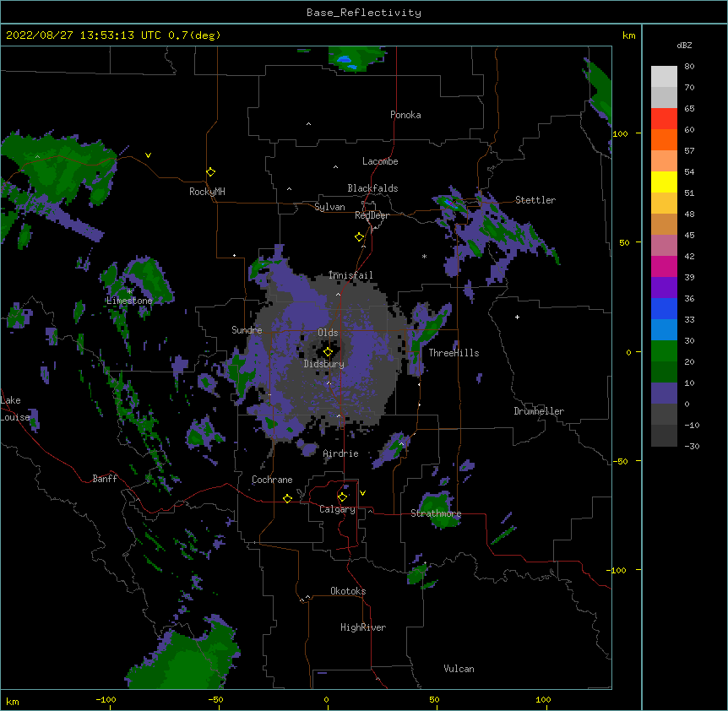
Task: Click the RedDeer label
Action: tap(372, 215)
